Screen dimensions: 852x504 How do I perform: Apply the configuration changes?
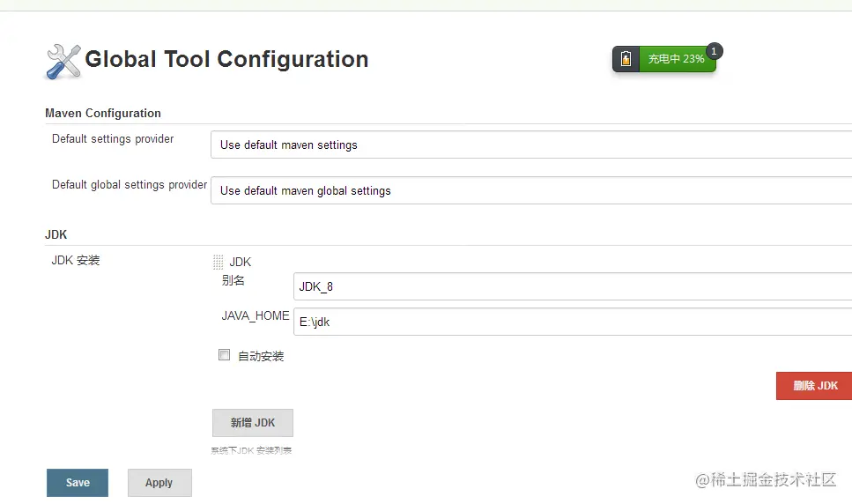159,482
